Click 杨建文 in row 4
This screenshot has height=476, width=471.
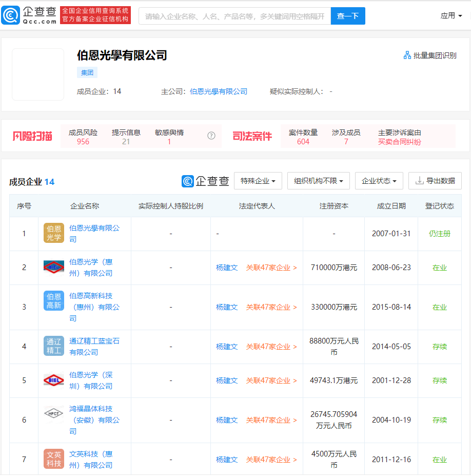click(x=227, y=347)
